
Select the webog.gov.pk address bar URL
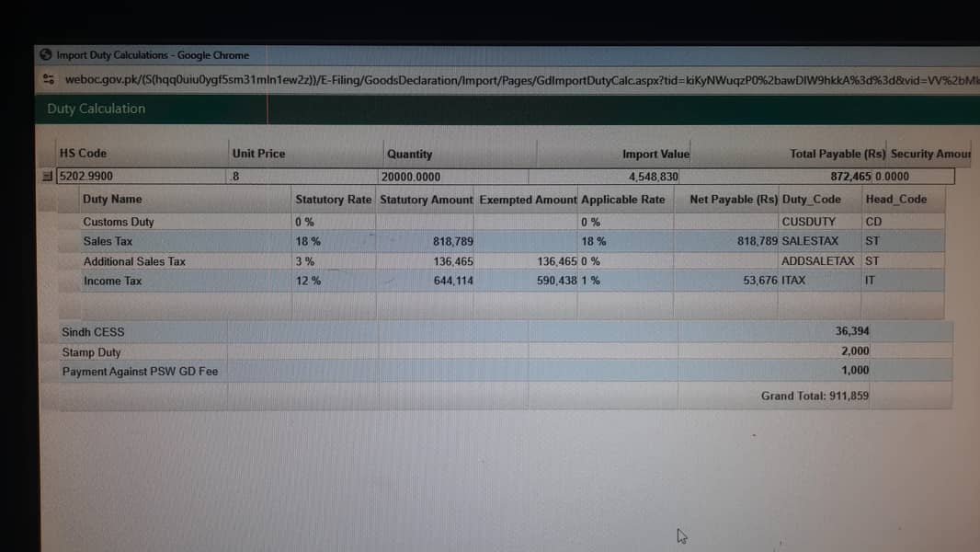(520, 80)
